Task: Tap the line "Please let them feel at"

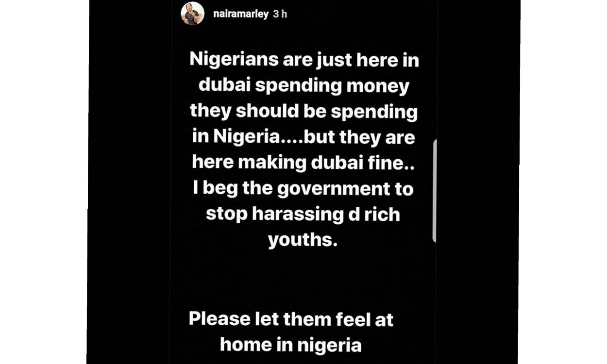Action: click(291, 319)
